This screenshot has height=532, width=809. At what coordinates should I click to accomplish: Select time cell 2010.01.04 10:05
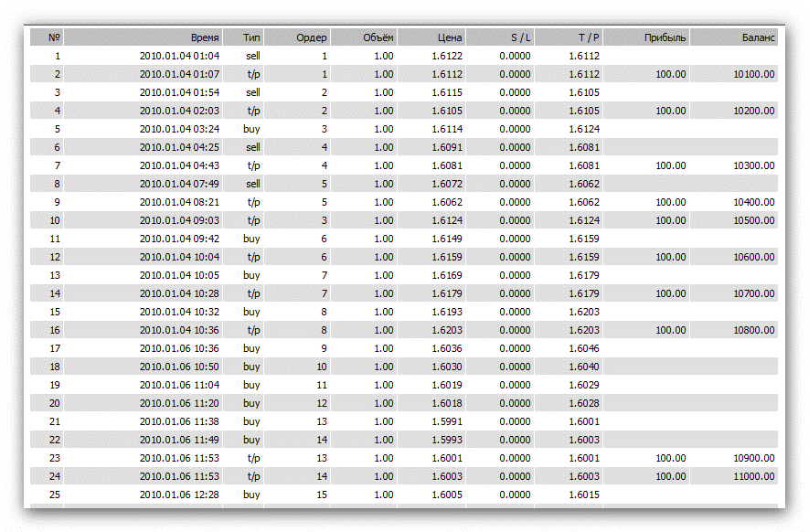click(179, 275)
